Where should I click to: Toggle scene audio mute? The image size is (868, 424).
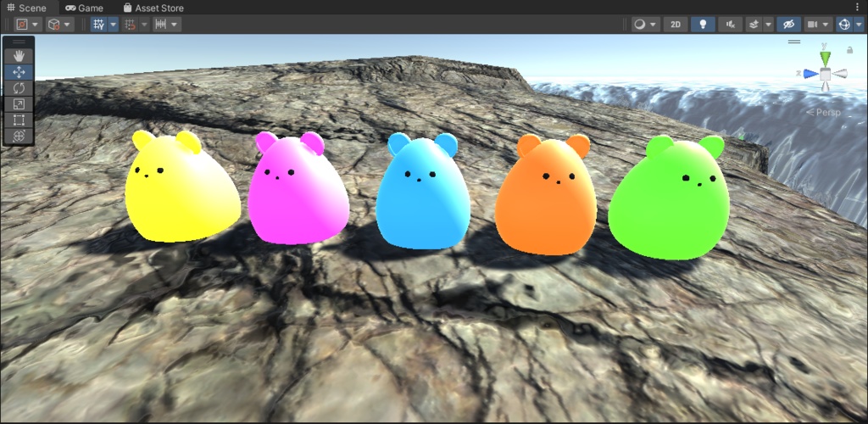tap(730, 25)
